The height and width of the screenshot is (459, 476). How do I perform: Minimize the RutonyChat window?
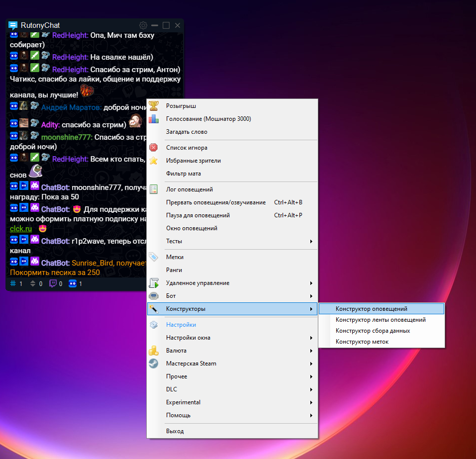pos(155,25)
